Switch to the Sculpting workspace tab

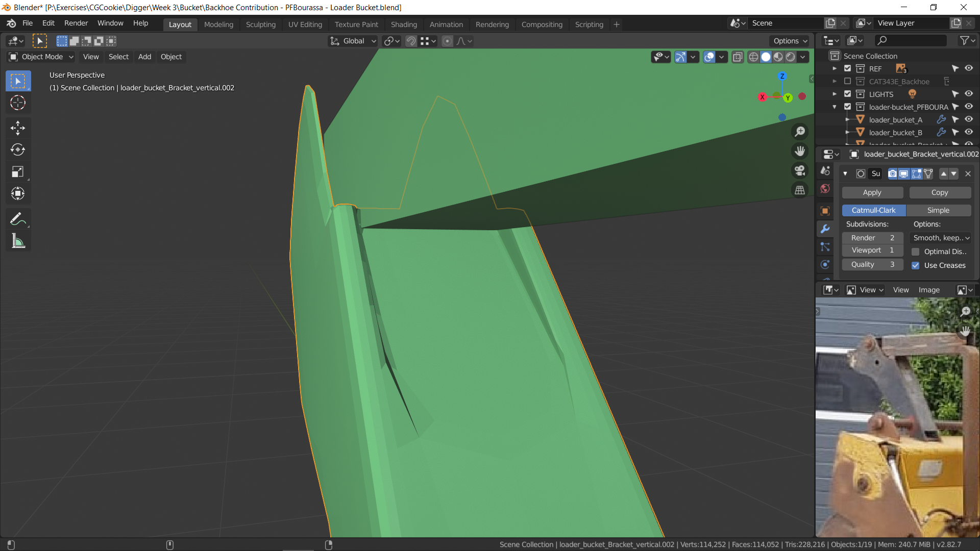click(x=260, y=24)
